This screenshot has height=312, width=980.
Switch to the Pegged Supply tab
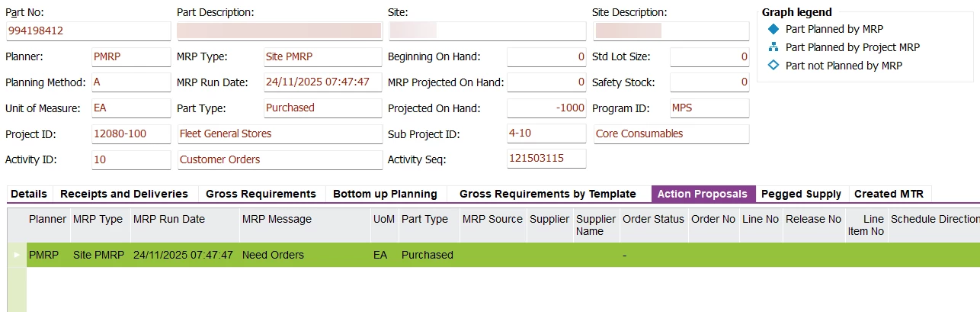(801, 194)
